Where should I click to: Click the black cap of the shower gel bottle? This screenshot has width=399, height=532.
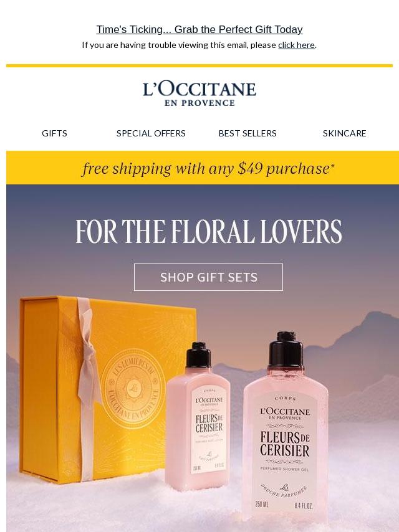pos(286,349)
